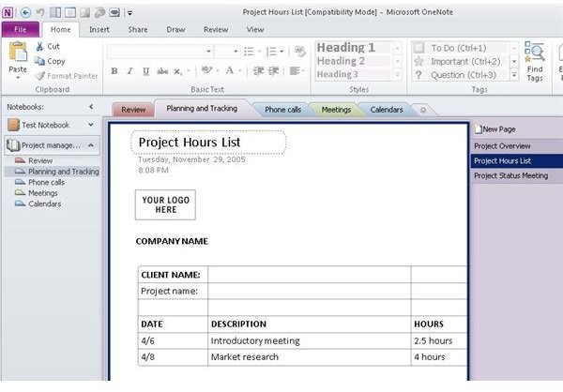Open the font name dropdown
563x392 pixels.
pyautogui.click(x=208, y=52)
